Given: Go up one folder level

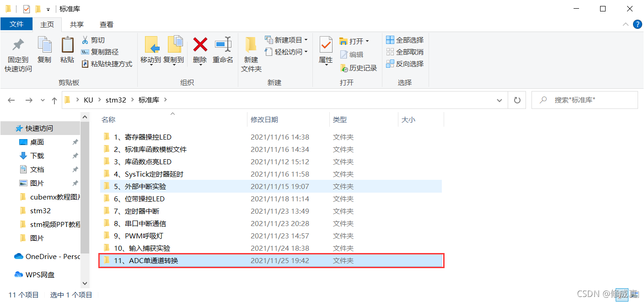Looking at the screenshot, I should pyautogui.click(x=54, y=100).
